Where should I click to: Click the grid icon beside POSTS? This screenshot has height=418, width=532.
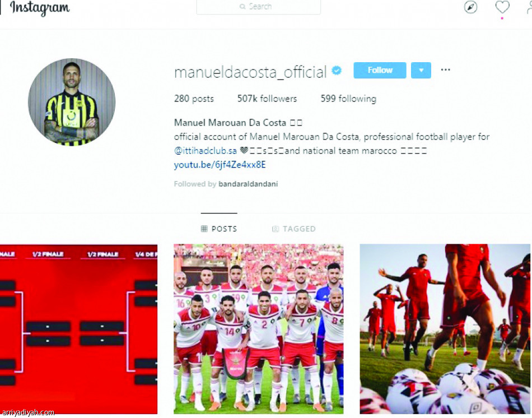point(204,229)
